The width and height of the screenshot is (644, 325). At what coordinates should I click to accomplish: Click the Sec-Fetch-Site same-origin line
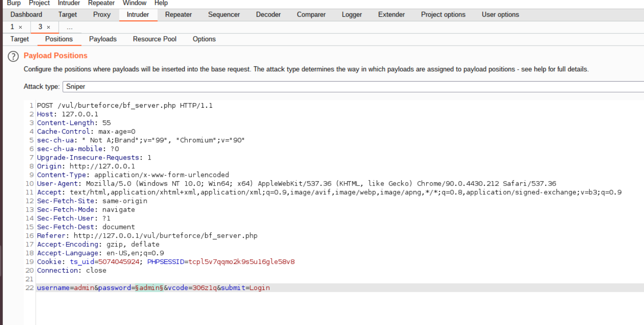point(92,201)
